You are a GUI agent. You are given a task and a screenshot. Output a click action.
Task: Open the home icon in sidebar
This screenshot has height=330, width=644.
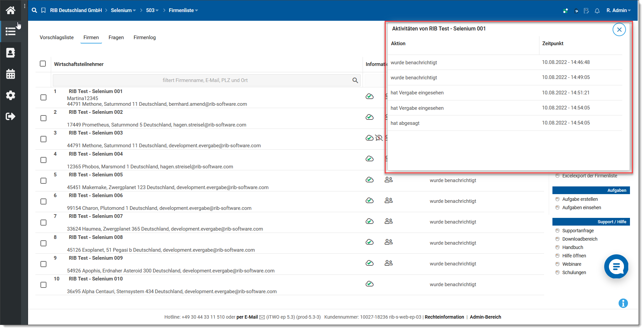tap(10, 10)
